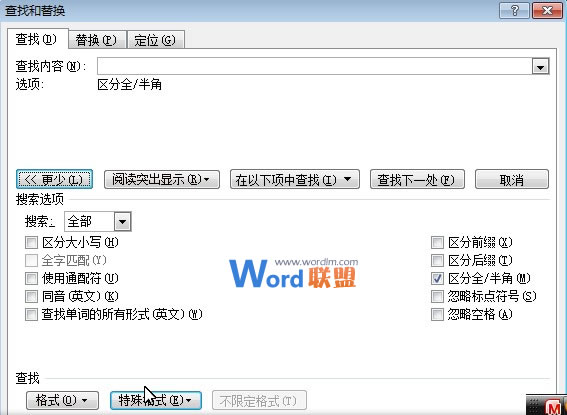Click the red M tray icon
567x415 pixels.
click(x=553, y=407)
